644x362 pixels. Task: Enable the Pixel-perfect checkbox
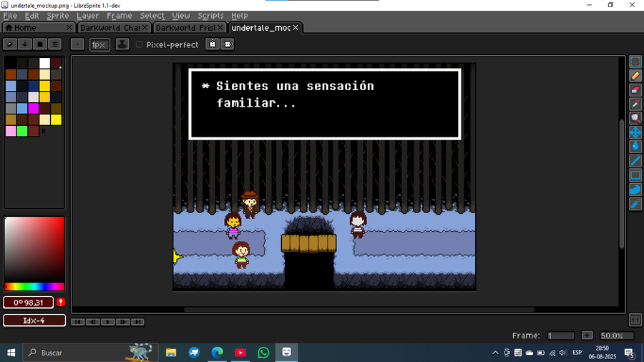[140, 44]
